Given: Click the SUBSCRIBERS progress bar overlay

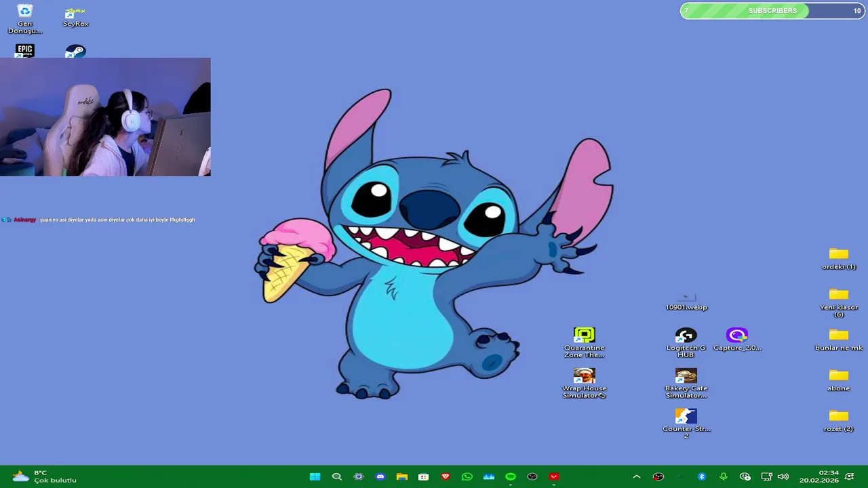Looking at the screenshot, I should (772, 10).
